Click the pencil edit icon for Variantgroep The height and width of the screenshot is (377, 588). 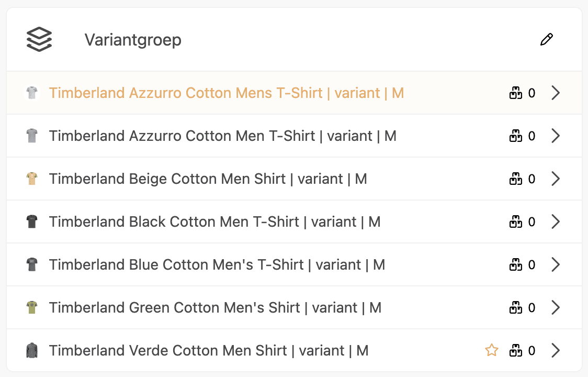[x=546, y=40]
